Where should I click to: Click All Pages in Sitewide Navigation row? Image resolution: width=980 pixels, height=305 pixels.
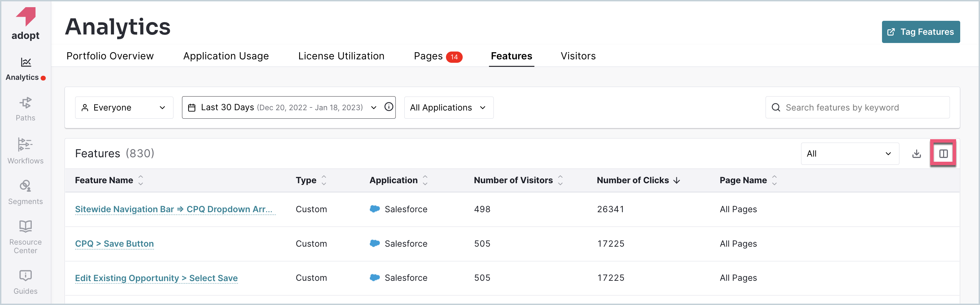tap(738, 209)
